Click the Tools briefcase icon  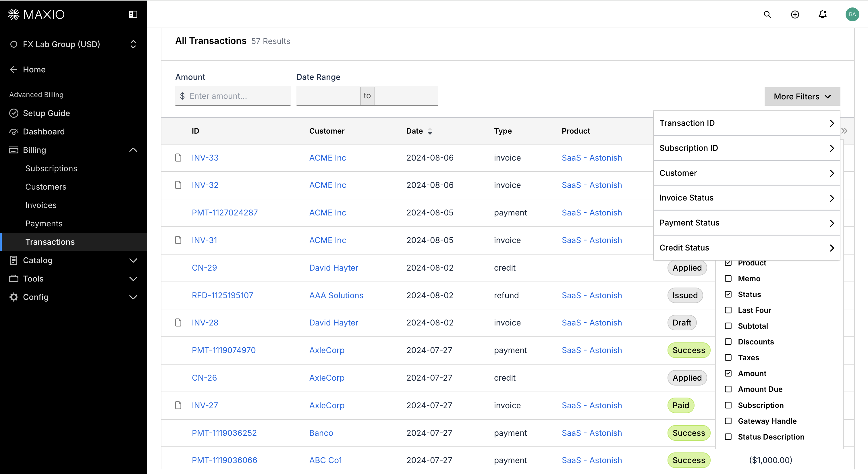pos(13,278)
